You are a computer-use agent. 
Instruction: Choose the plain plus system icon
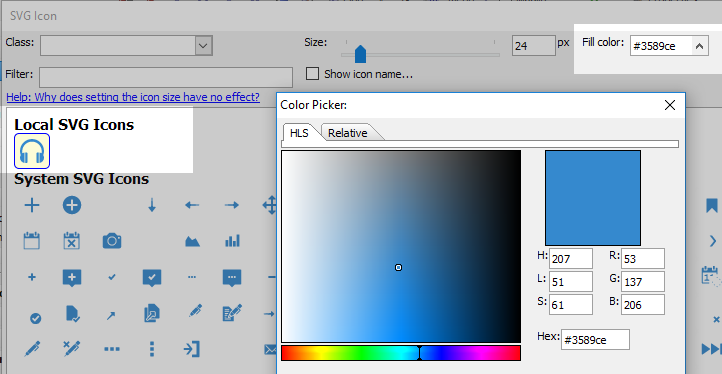[x=32, y=205]
